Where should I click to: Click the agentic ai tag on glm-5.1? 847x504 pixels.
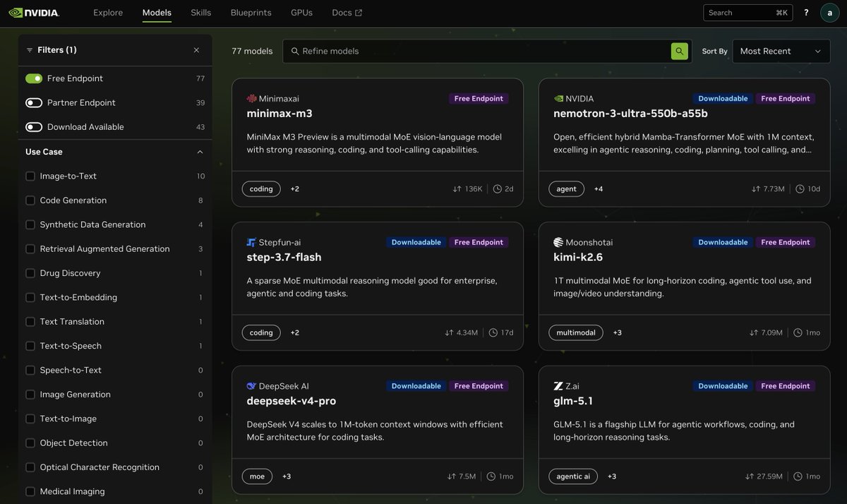coord(573,476)
